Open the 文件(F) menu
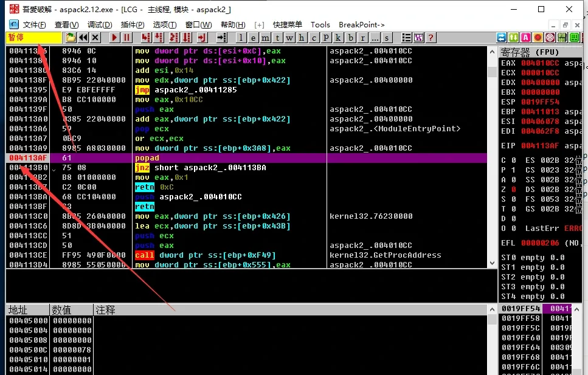588x375 pixels. tap(34, 25)
